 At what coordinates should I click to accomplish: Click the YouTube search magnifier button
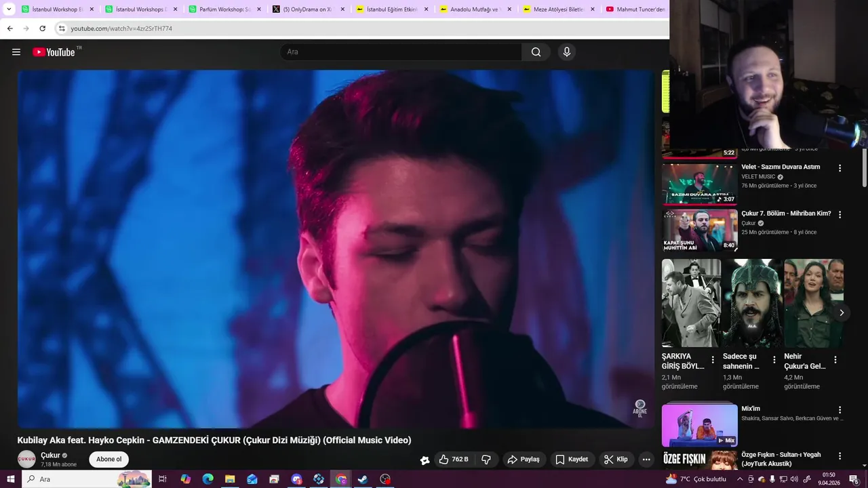tap(536, 52)
